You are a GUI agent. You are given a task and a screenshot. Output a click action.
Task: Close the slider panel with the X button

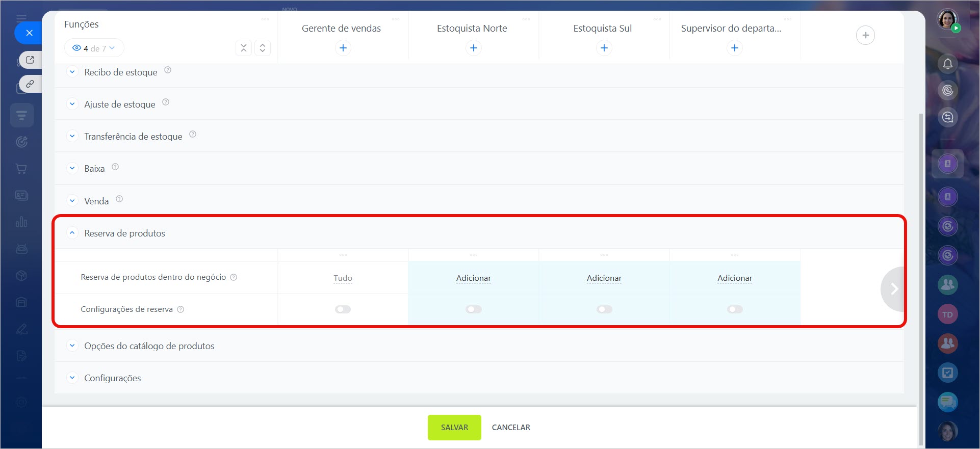click(x=29, y=33)
